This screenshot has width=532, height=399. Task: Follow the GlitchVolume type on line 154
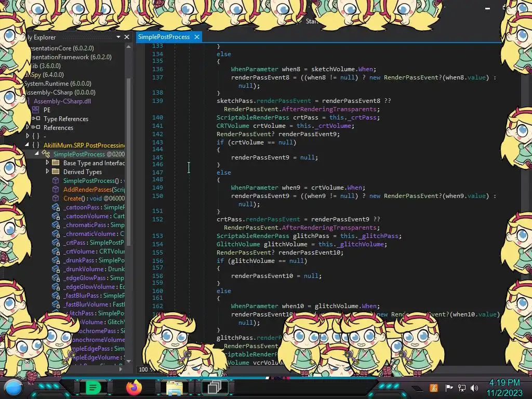238,244
